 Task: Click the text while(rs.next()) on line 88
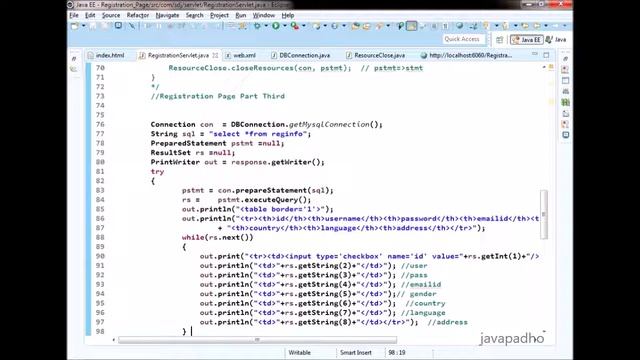tap(218, 237)
